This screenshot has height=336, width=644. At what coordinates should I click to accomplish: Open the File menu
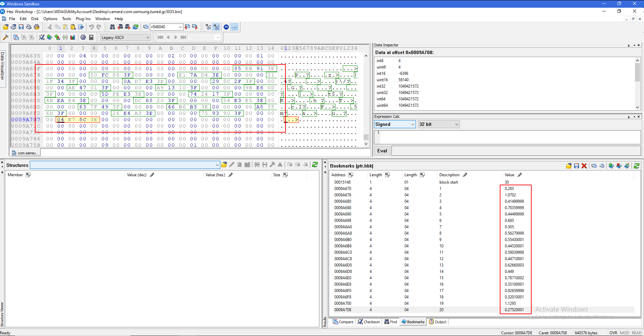(12, 19)
